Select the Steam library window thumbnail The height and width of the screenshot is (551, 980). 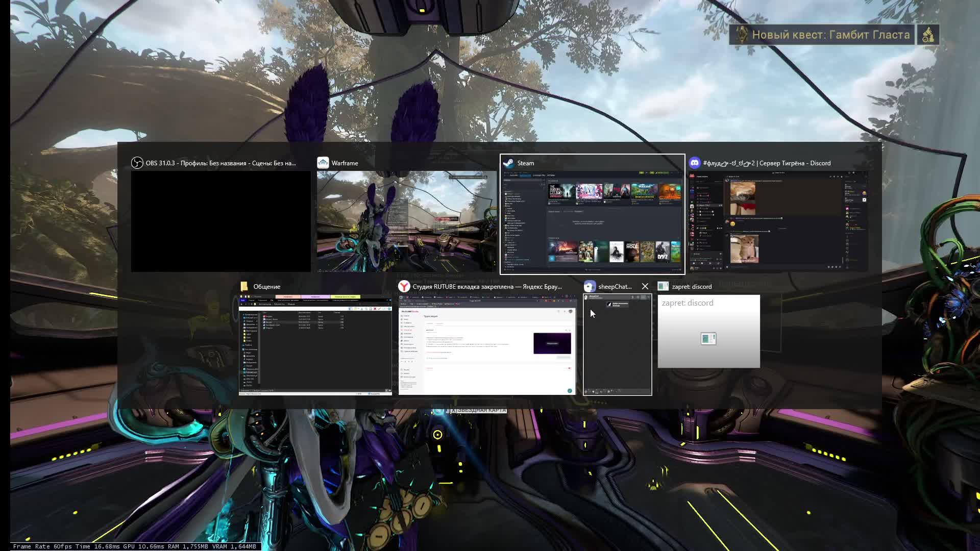(x=592, y=221)
